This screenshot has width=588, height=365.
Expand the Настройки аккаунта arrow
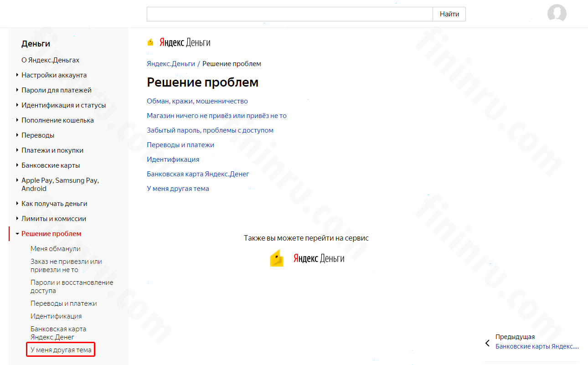(x=17, y=75)
